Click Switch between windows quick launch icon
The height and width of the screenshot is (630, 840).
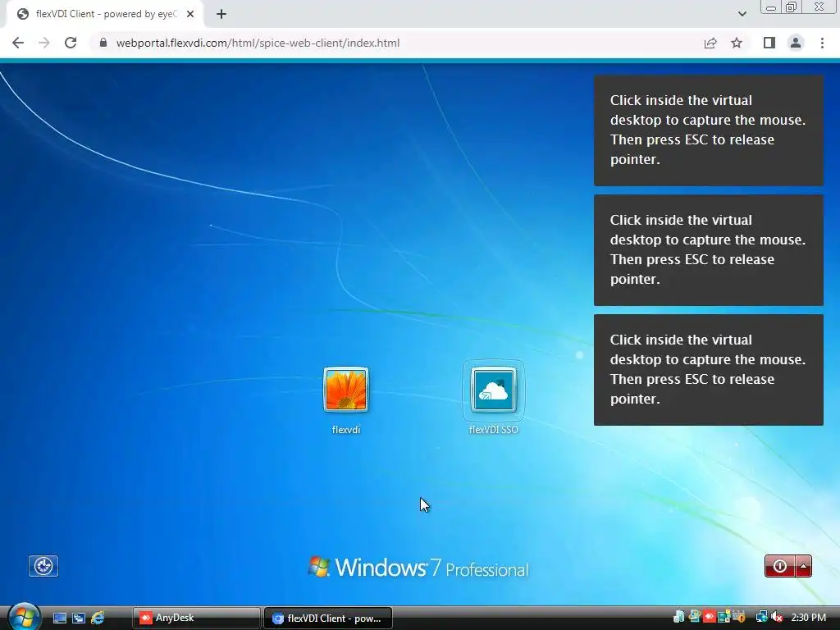(x=79, y=619)
